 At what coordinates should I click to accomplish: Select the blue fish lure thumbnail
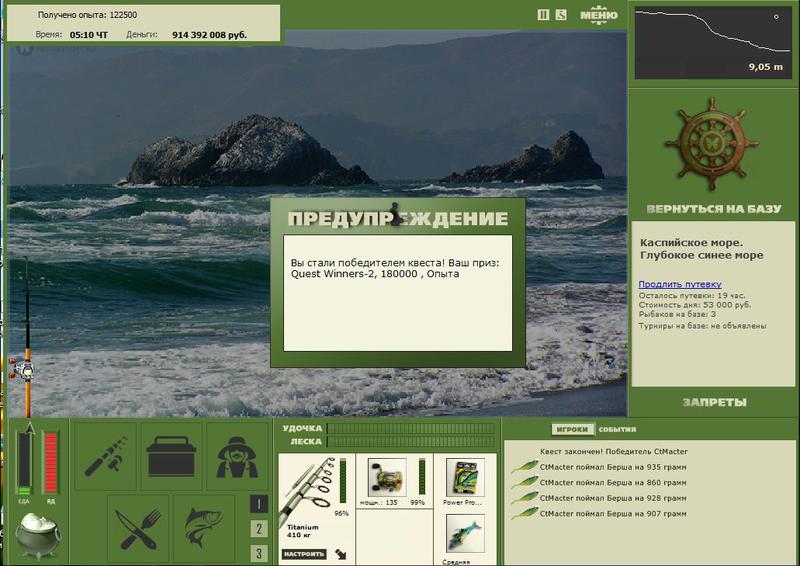click(x=465, y=534)
